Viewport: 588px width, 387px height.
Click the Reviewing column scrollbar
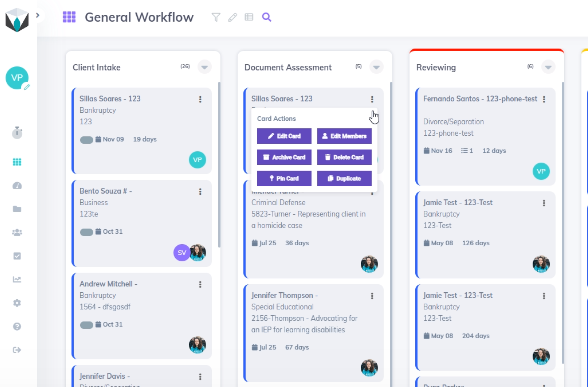(562, 222)
